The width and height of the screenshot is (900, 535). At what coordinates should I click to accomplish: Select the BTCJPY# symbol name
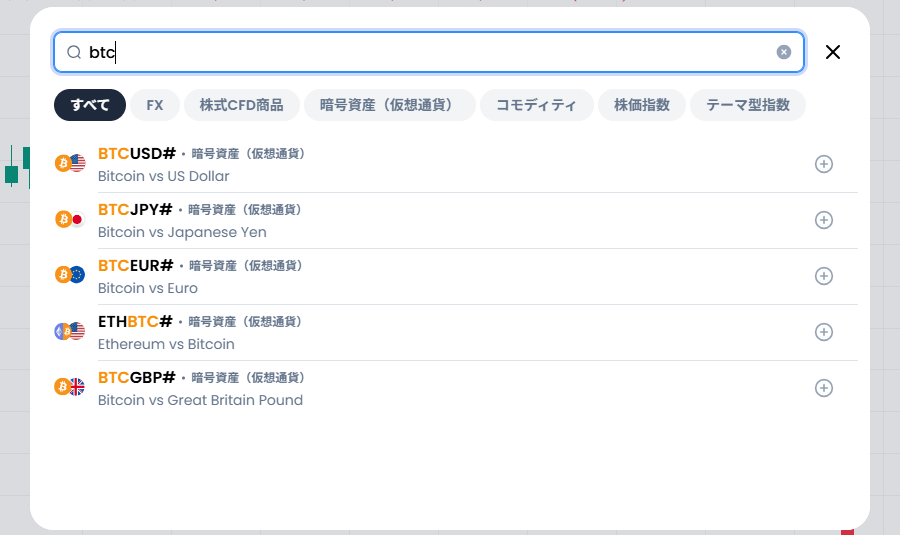pos(135,210)
